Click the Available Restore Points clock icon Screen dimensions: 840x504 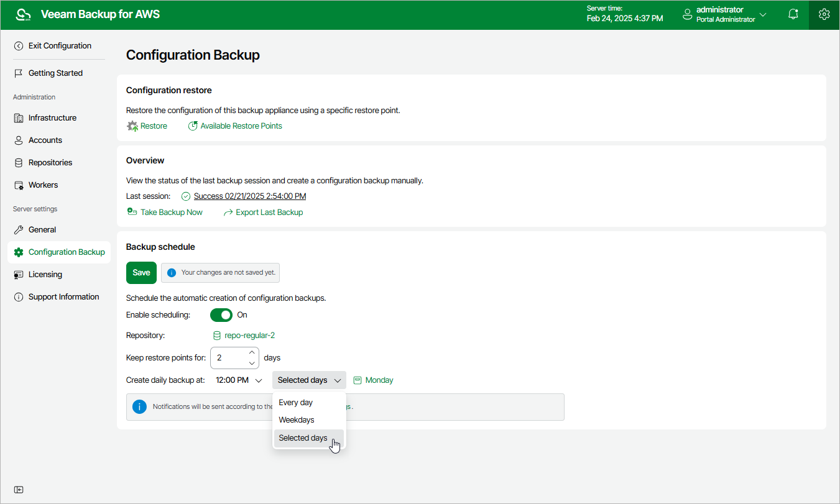[x=193, y=126]
